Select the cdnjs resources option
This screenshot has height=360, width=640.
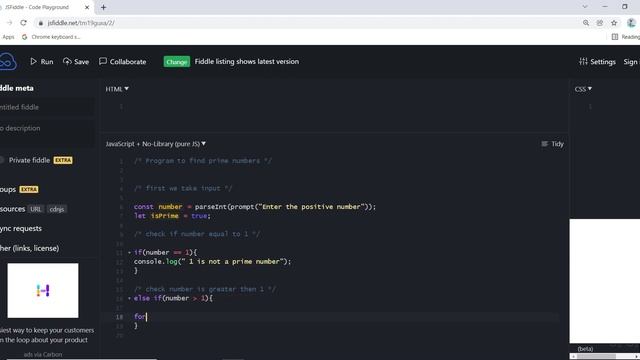tap(57, 209)
